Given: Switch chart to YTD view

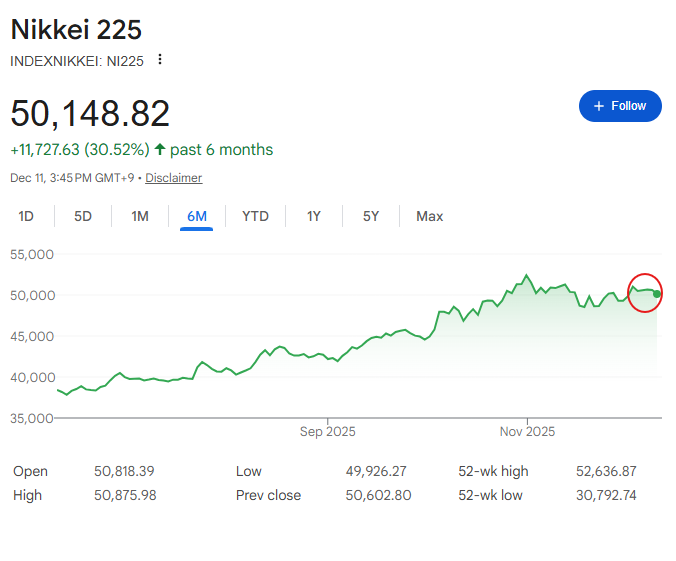Looking at the screenshot, I should (255, 216).
